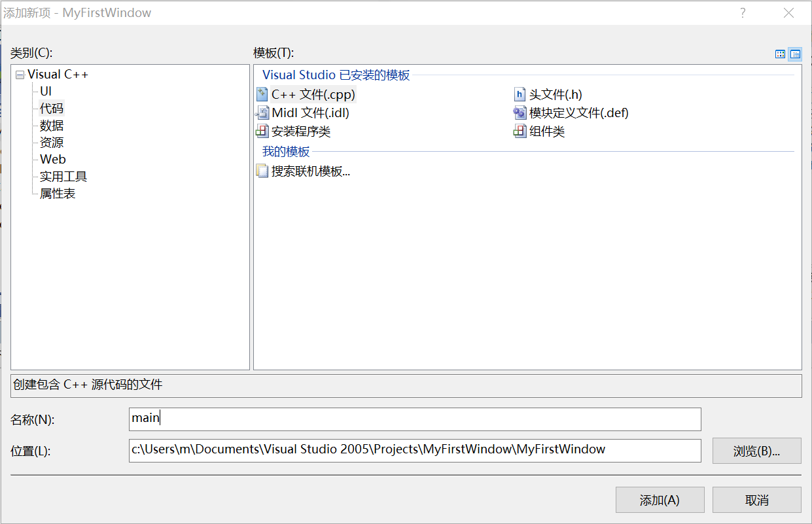
Task: Select the Web category
Action: tap(53, 160)
